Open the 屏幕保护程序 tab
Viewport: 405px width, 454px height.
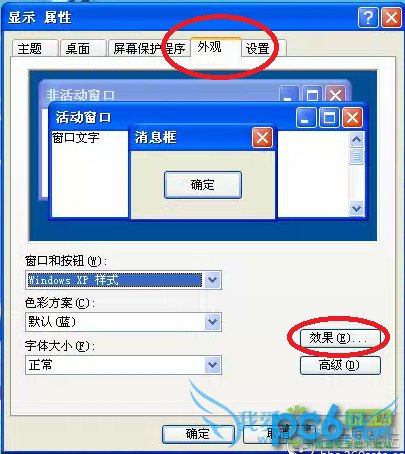[149, 49]
